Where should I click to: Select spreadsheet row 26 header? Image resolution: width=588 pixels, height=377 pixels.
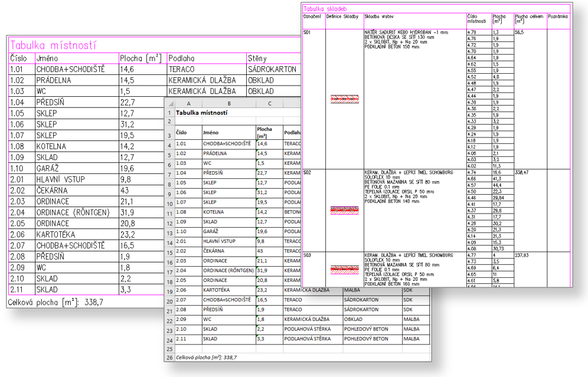169,356
